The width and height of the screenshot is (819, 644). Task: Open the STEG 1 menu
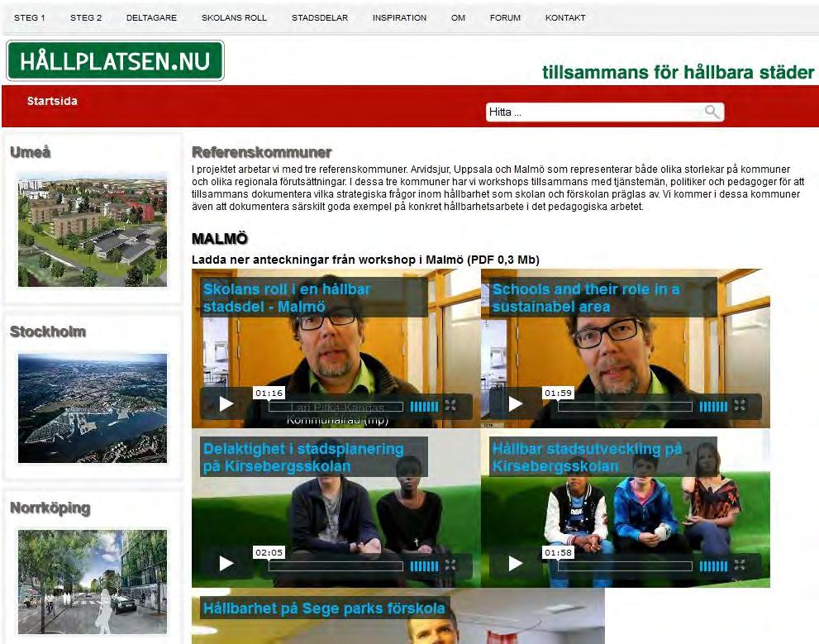pos(29,17)
